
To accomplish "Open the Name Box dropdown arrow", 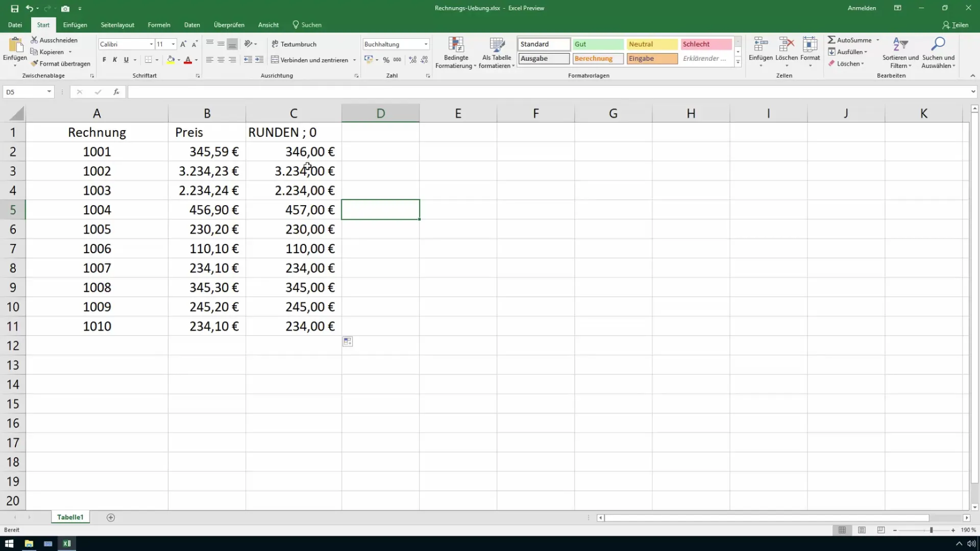I will click(49, 92).
